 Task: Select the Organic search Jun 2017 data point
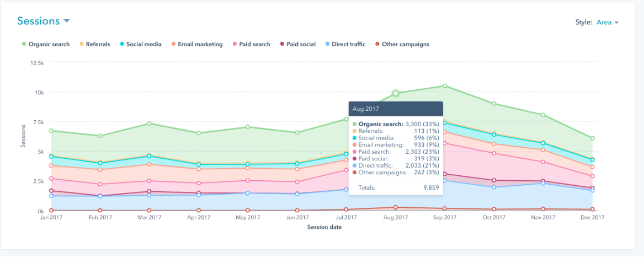coord(297,132)
